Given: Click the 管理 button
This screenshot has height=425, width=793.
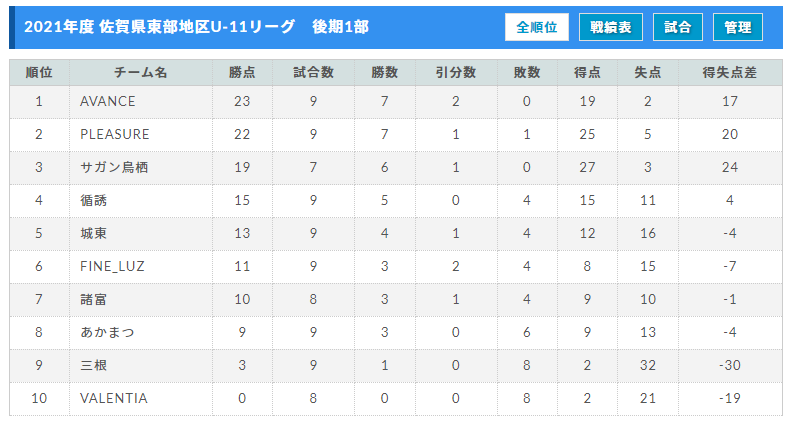Looking at the screenshot, I should tap(738, 27).
